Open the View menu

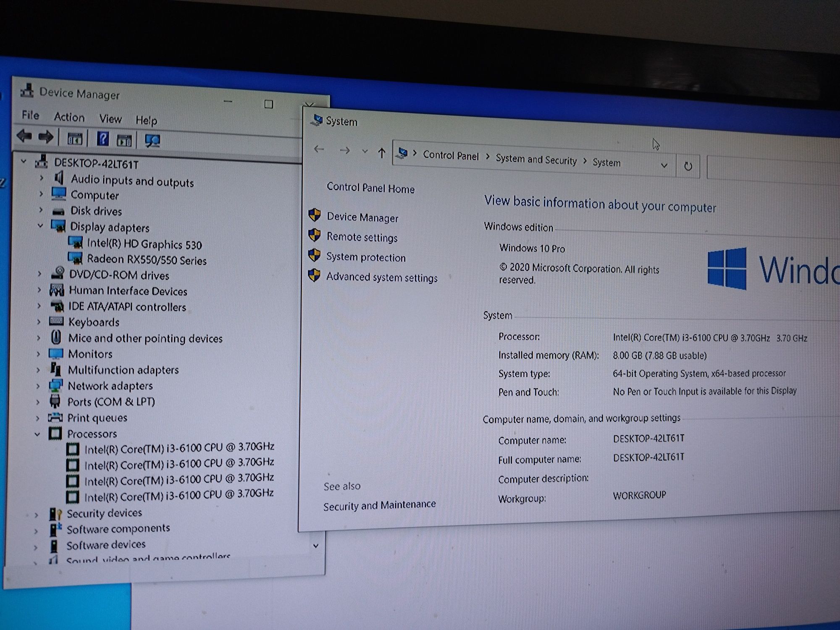[x=110, y=119]
